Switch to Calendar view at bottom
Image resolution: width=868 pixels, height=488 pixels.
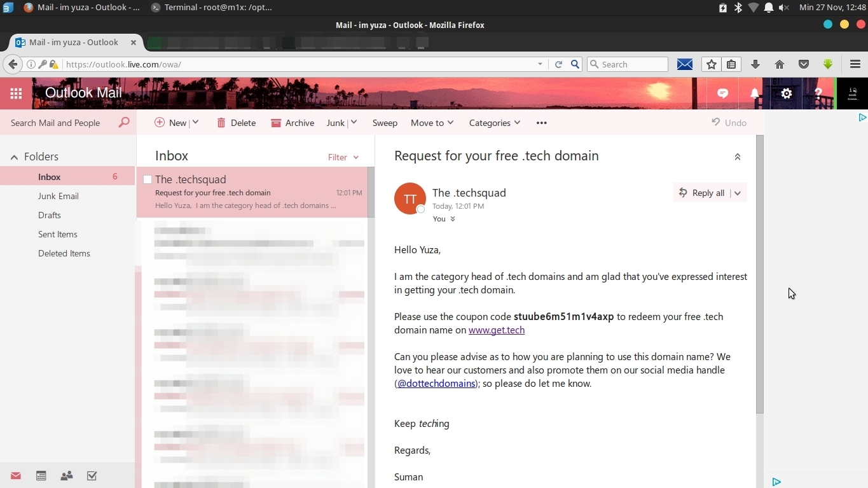41,476
